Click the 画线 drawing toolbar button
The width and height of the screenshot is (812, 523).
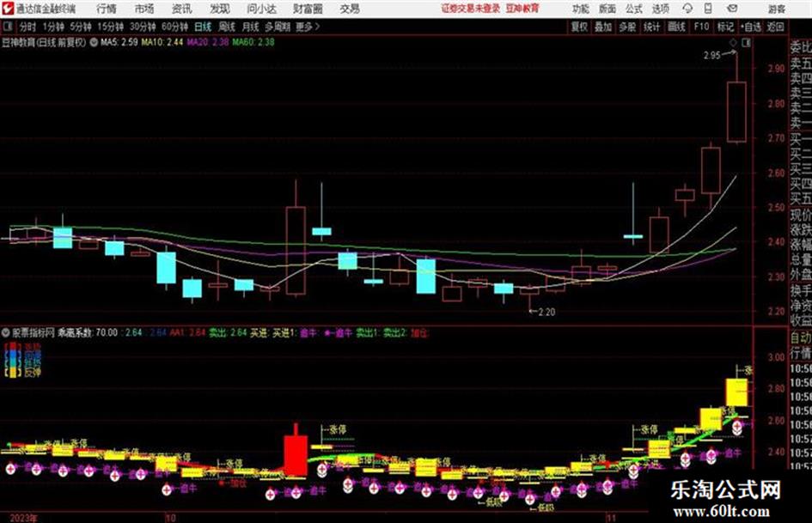pos(675,27)
